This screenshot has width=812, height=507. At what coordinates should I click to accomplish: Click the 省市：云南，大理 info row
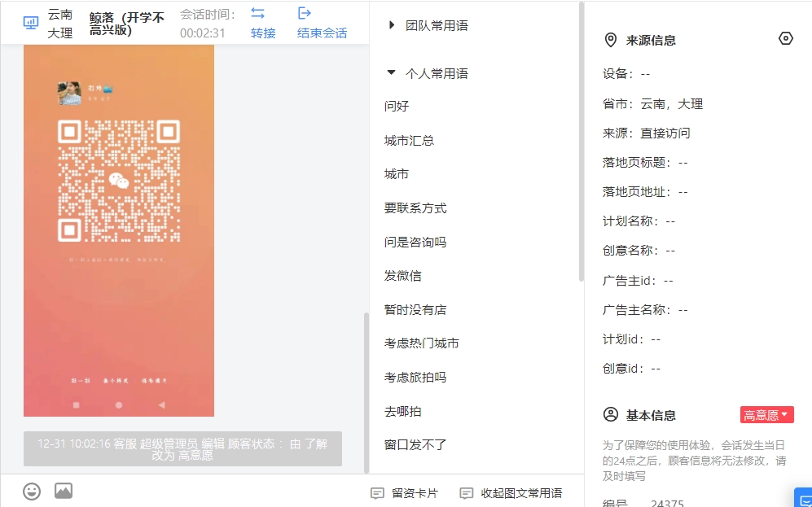[652, 104]
